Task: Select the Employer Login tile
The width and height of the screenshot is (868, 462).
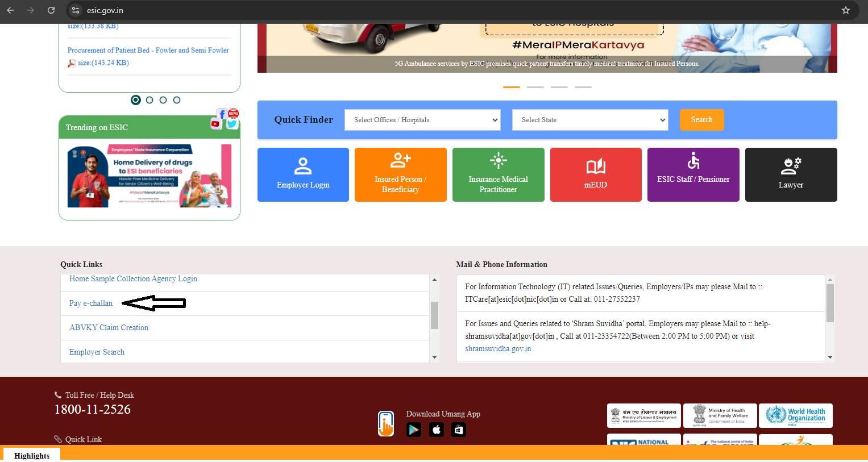Action: 303,174
